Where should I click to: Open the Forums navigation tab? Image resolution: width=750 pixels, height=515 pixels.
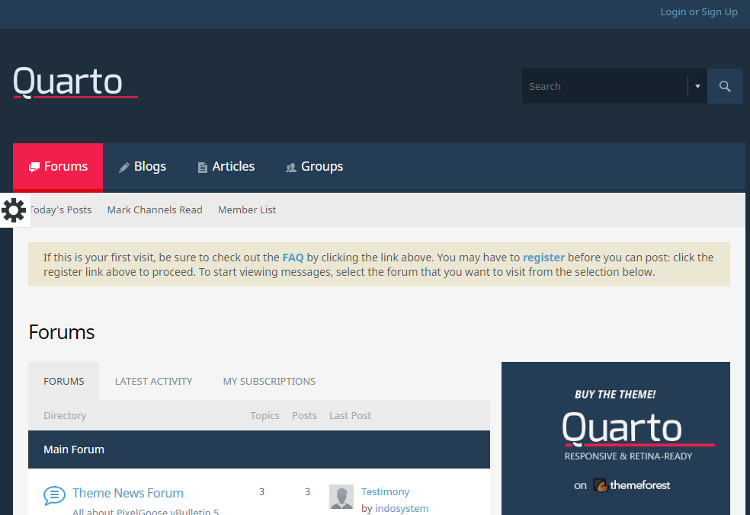click(58, 167)
